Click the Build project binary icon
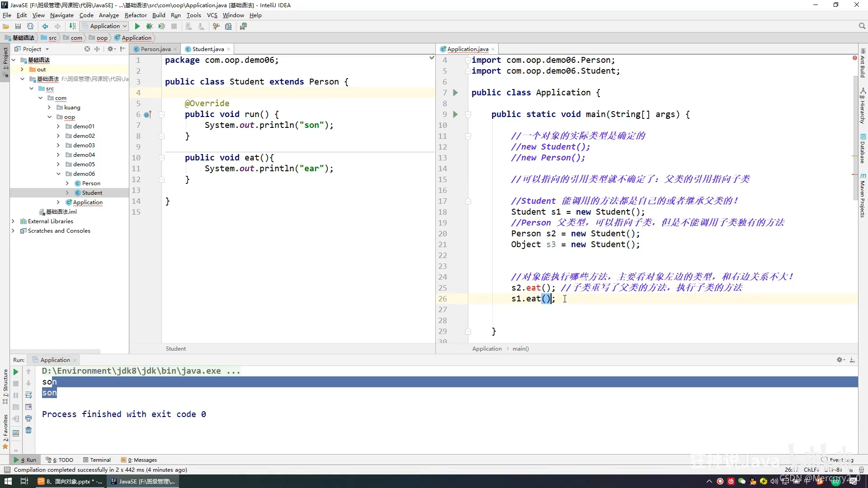The width and height of the screenshot is (868, 488). pos(72,26)
